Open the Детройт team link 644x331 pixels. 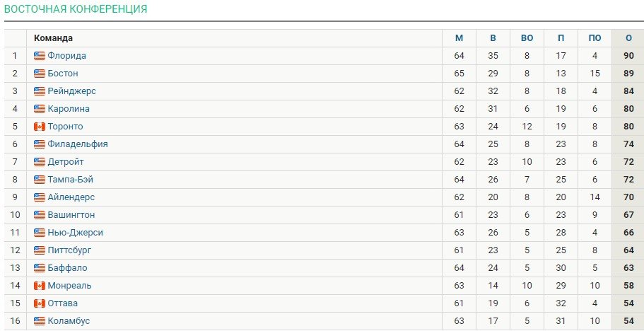tap(66, 162)
